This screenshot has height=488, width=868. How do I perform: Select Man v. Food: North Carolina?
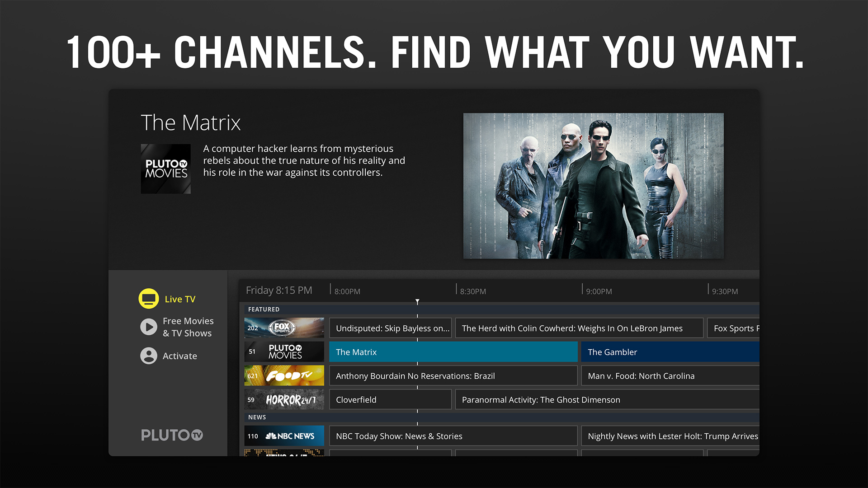pos(670,376)
